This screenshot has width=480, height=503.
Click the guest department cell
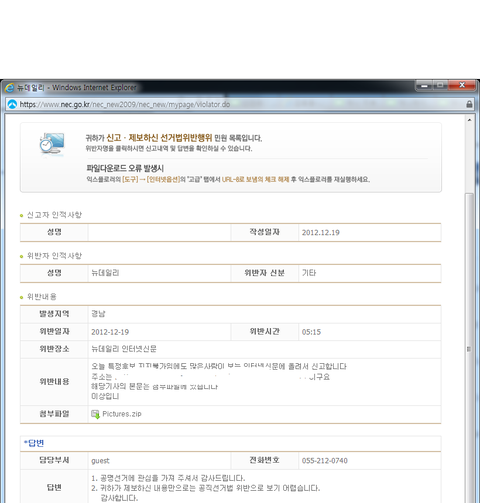(x=159, y=461)
